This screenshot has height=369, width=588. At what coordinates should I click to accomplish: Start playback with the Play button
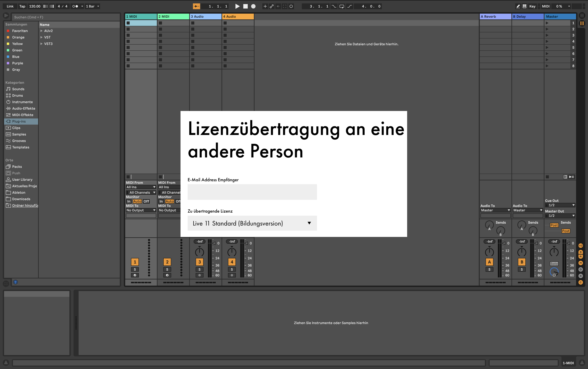(237, 6)
